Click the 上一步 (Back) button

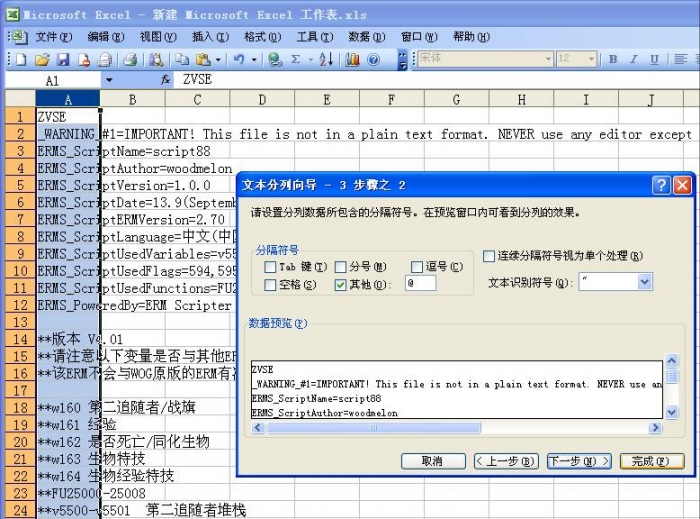[506, 461]
